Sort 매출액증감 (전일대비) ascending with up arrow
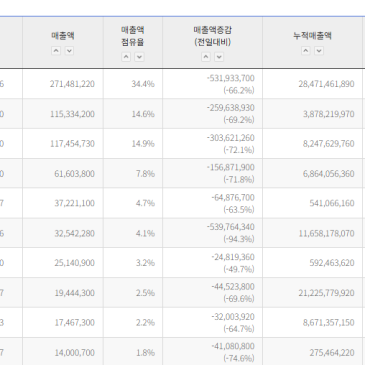Image resolution: width=365 pixels, height=365 pixels. tap(206, 57)
